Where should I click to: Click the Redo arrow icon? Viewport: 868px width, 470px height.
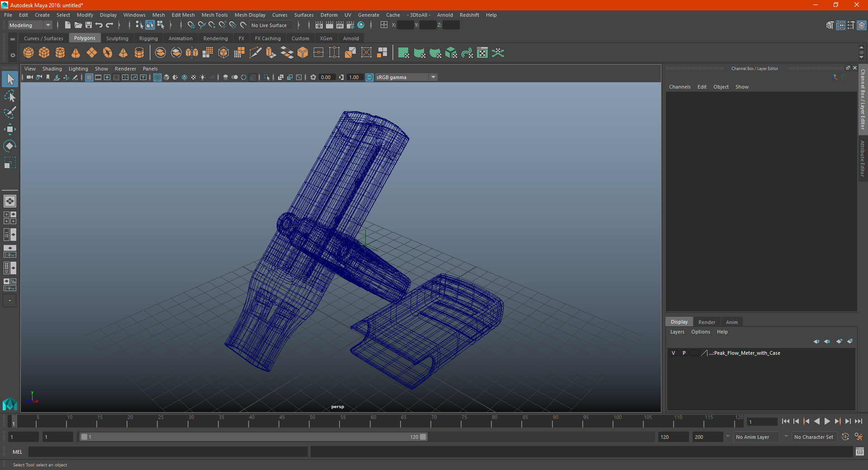point(109,25)
